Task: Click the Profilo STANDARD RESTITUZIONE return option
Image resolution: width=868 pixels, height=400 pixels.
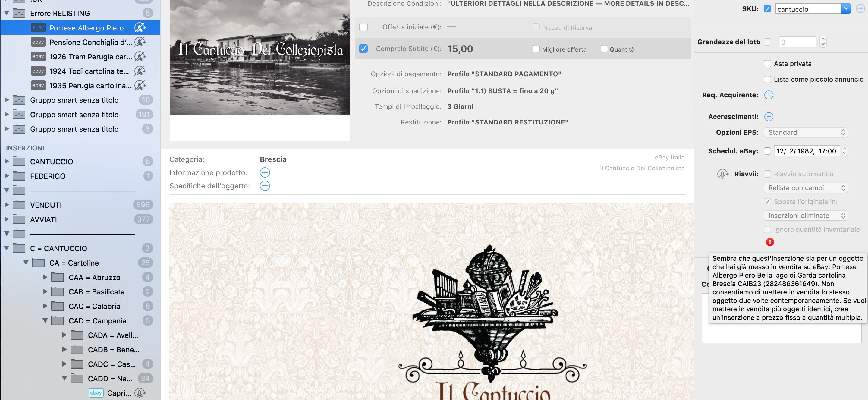Action: point(508,122)
